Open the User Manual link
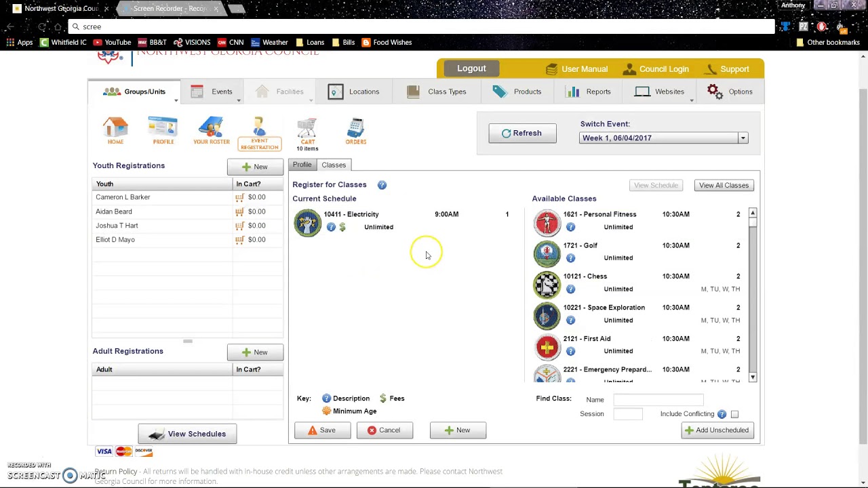 coord(576,69)
